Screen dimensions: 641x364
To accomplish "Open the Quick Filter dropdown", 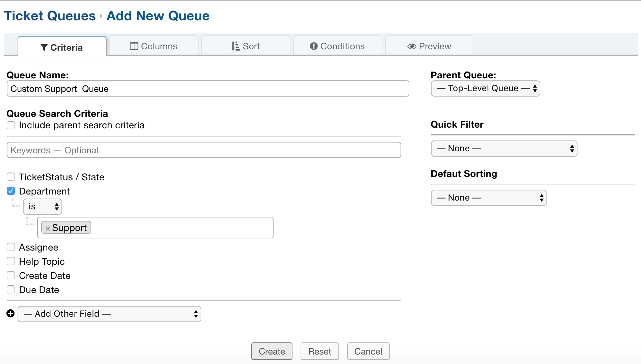I will point(504,149).
